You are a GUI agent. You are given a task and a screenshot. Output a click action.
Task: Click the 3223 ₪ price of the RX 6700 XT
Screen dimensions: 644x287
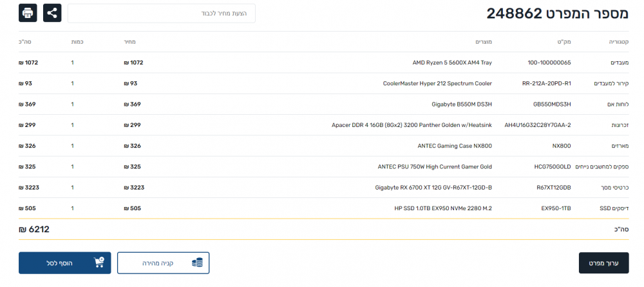pyautogui.click(x=135, y=188)
